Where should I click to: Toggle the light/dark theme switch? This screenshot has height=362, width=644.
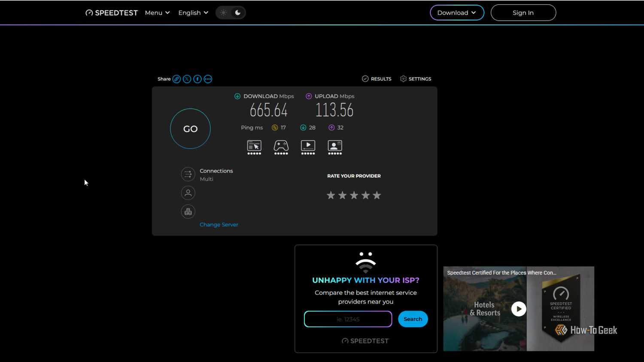(x=231, y=13)
